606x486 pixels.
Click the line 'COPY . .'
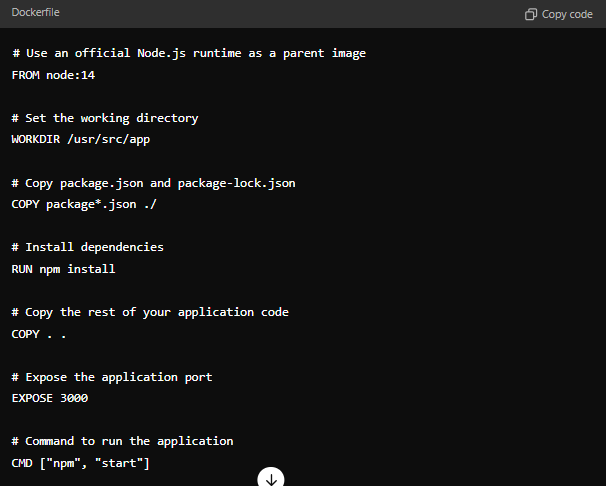[x=39, y=334]
